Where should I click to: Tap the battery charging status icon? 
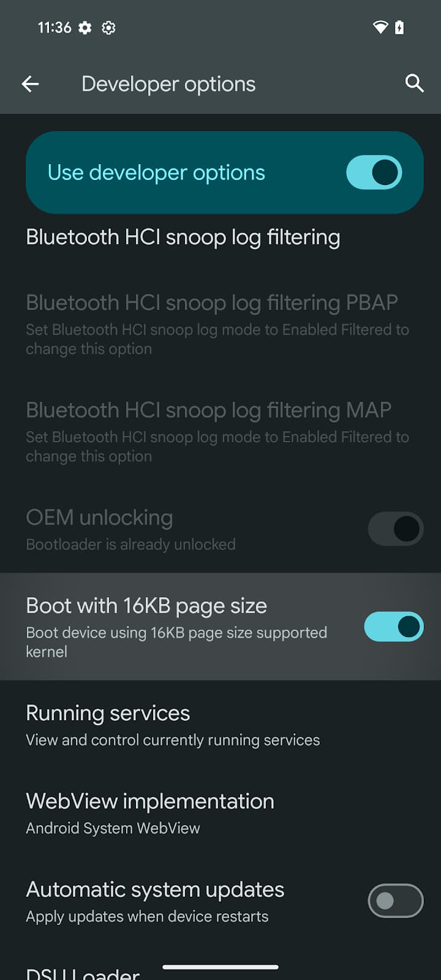(x=399, y=28)
